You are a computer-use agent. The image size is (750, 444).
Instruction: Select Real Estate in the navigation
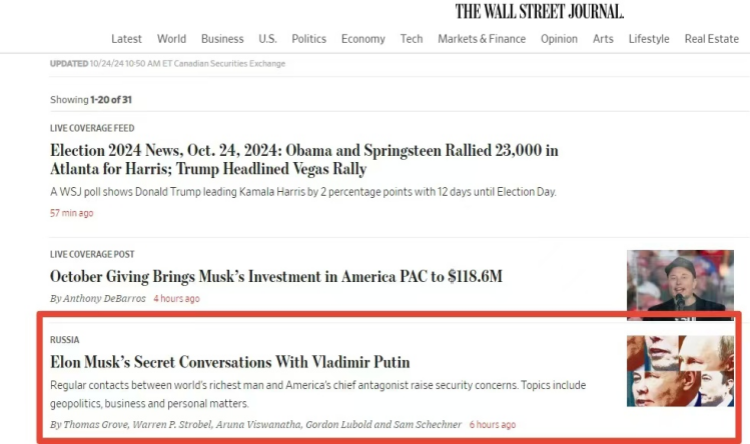point(711,39)
